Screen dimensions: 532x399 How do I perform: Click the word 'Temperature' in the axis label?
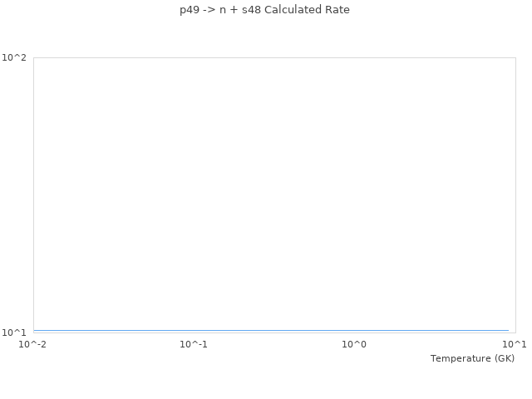click(461, 358)
